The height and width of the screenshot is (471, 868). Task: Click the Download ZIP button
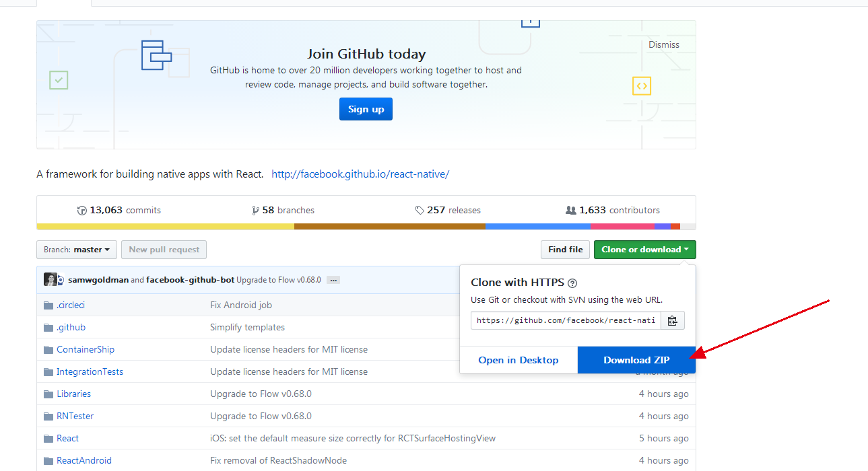636,360
